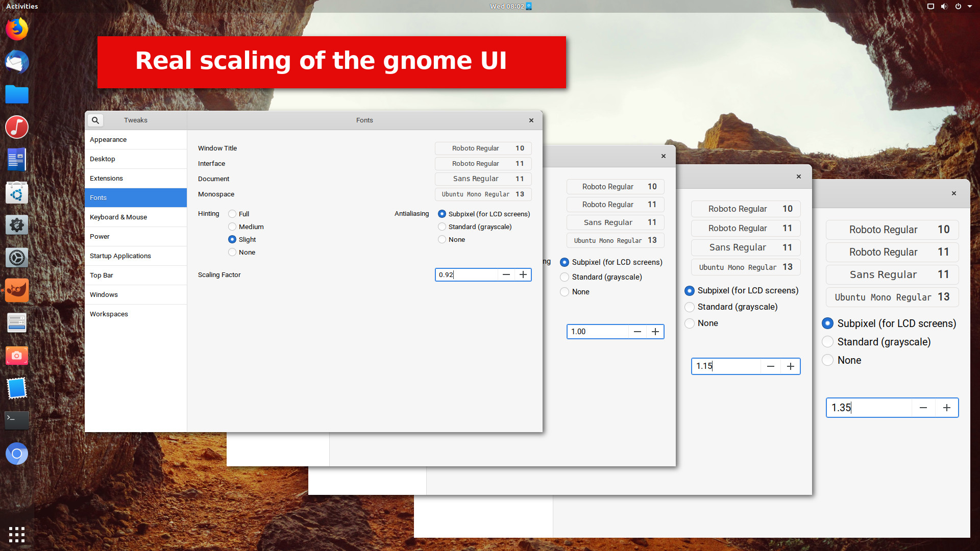Open system Settings gear wheel icon
The image size is (980, 551).
click(17, 258)
